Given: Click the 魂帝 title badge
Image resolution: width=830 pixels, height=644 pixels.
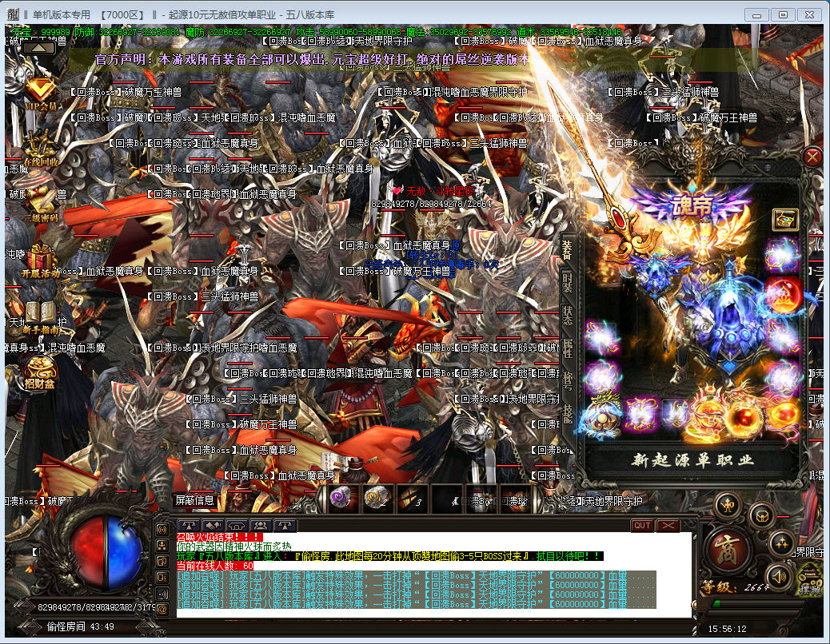Looking at the screenshot, I should tap(692, 205).
